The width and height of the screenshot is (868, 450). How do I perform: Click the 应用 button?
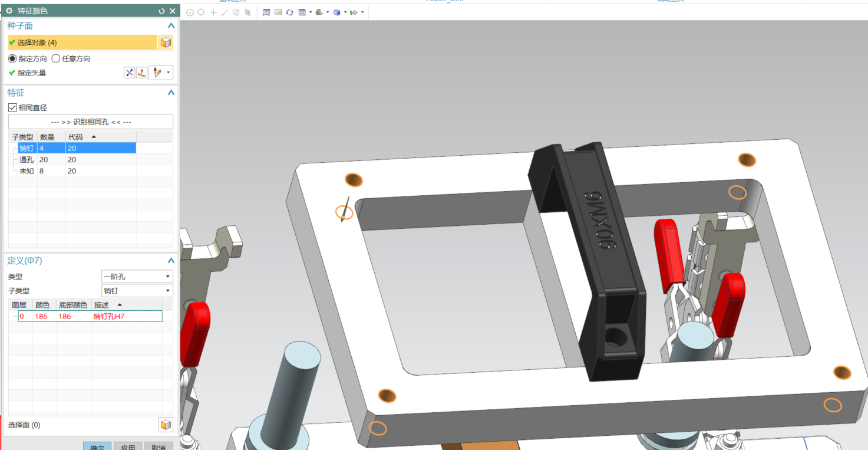[128, 446]
